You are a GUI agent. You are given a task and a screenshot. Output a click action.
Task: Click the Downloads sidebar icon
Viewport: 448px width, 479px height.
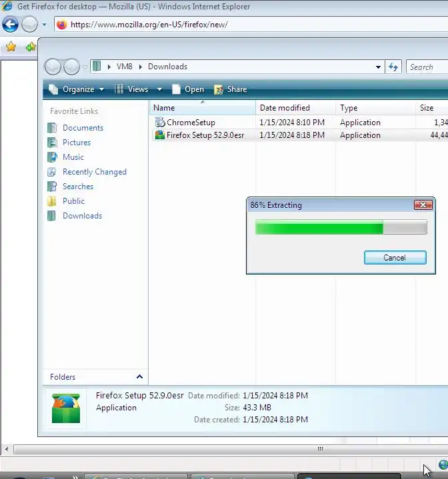52,216
